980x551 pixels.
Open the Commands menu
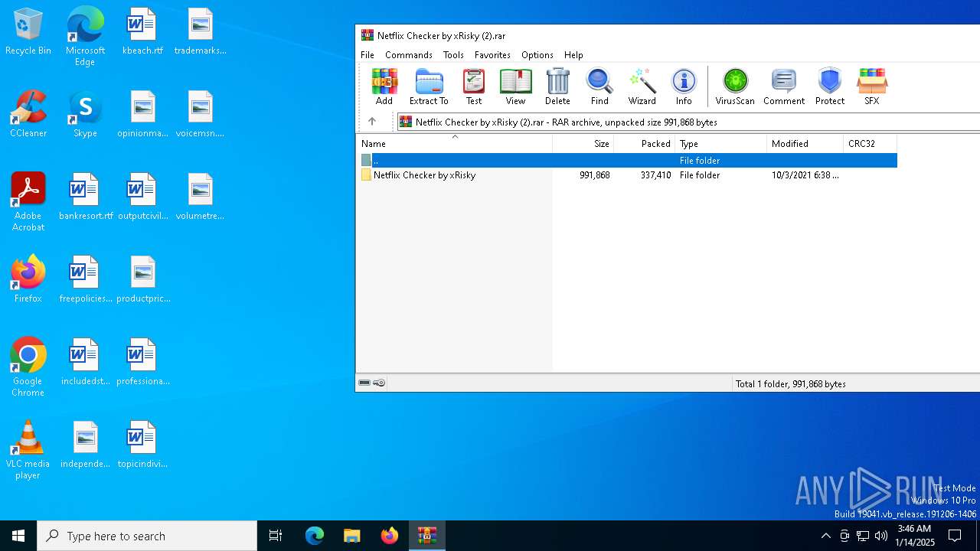click(x=409, y=55)
